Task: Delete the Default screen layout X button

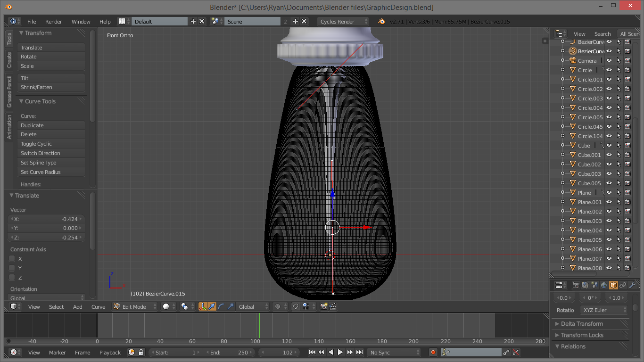Action: [202, 21]
